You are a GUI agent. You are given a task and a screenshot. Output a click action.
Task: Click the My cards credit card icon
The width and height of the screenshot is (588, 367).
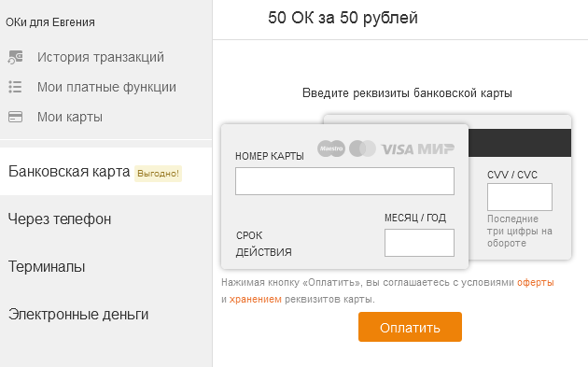point(15,117)
